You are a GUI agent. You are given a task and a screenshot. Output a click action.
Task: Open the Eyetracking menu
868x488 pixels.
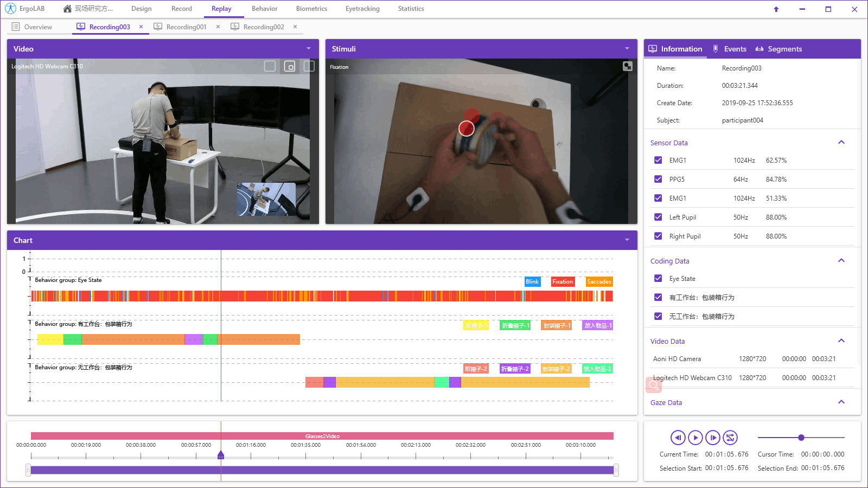coord(362,9)
